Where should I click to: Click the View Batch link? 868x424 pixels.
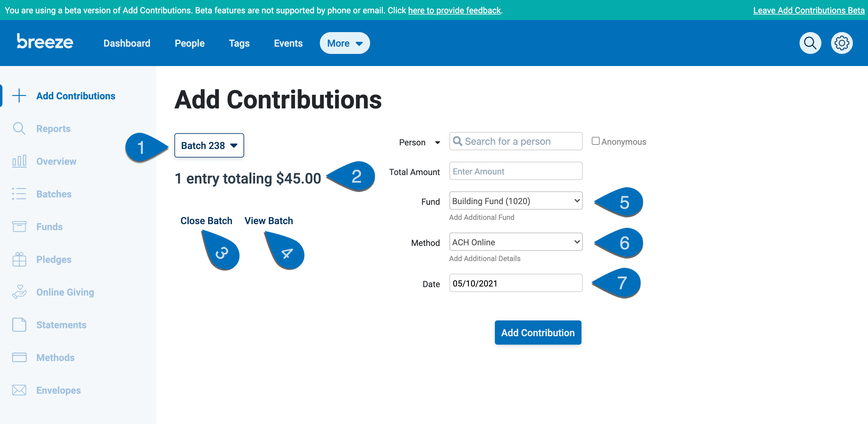(x=269, y=221)
